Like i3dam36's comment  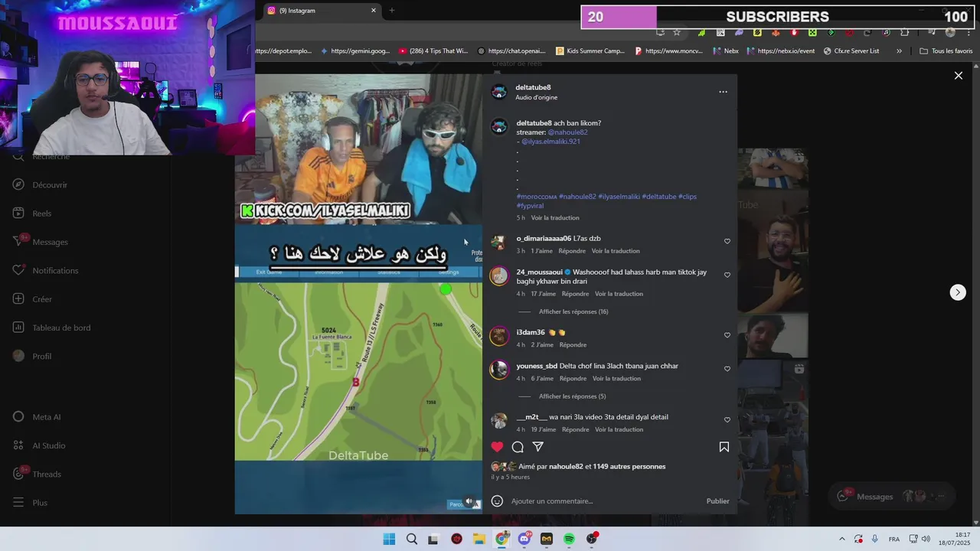pos(727,335)
